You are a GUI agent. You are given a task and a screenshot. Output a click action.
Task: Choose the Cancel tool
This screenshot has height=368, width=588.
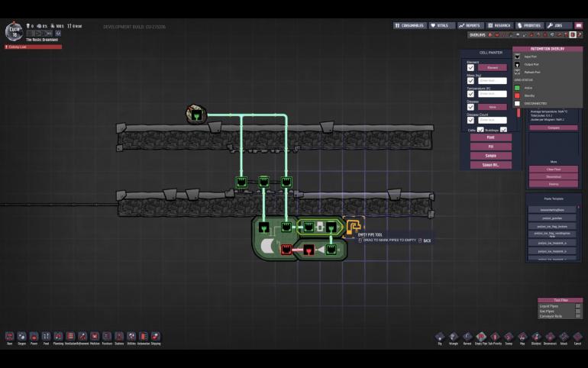(x=577, y=337)
